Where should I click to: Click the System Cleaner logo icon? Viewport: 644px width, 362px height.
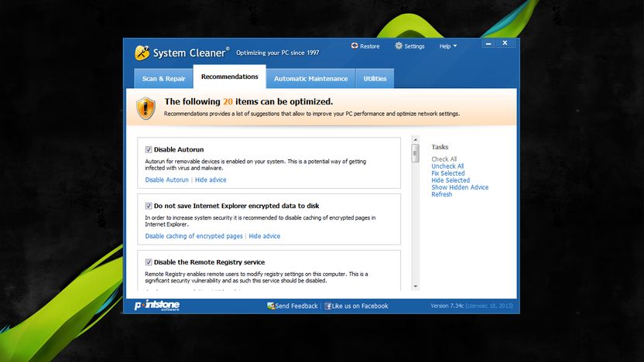142,53
